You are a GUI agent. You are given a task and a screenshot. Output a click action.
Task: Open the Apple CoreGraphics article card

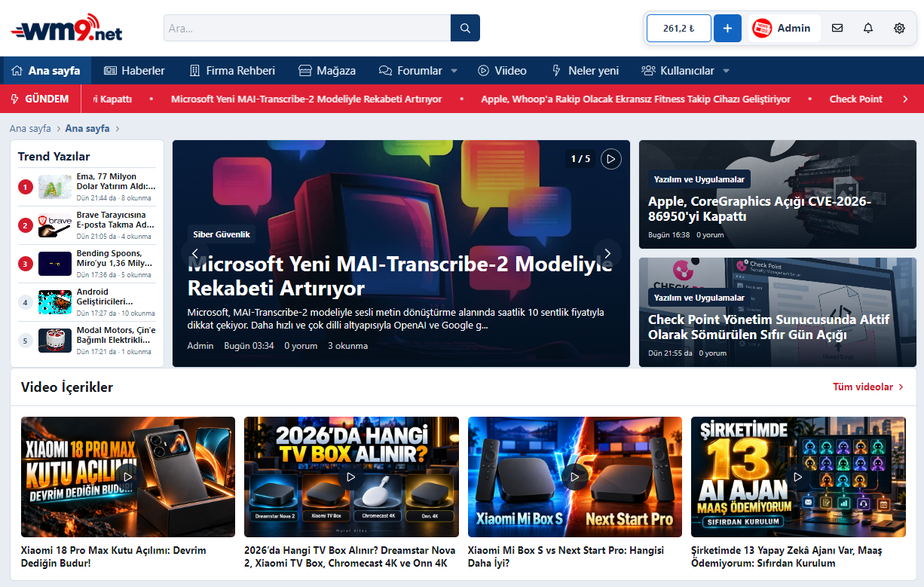coord(778,194)
